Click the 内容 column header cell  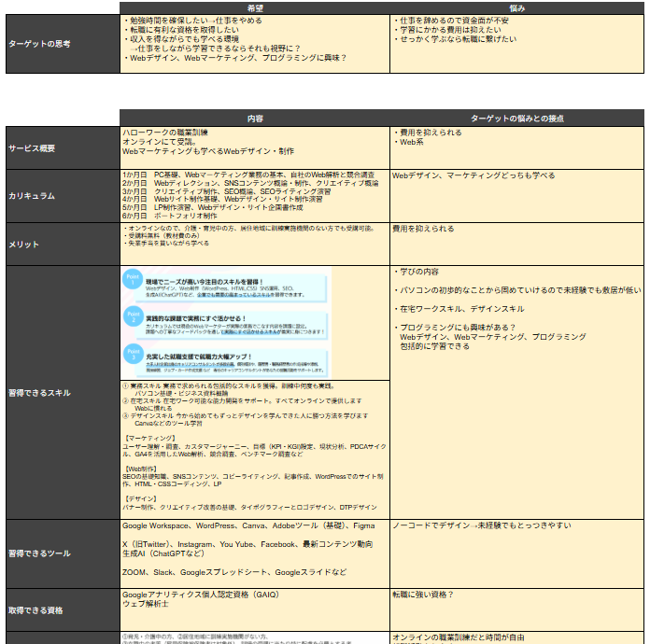(x=254, y=119)
